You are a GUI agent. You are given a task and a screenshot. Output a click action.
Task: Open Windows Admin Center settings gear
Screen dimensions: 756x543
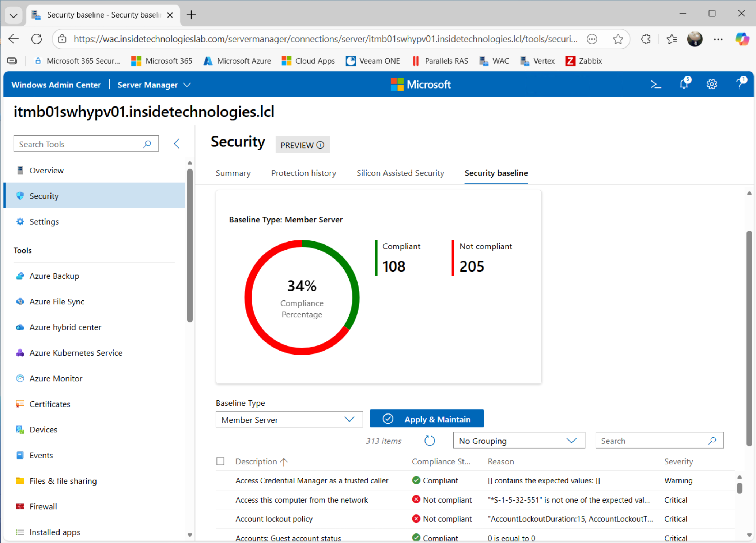point(711,85)
